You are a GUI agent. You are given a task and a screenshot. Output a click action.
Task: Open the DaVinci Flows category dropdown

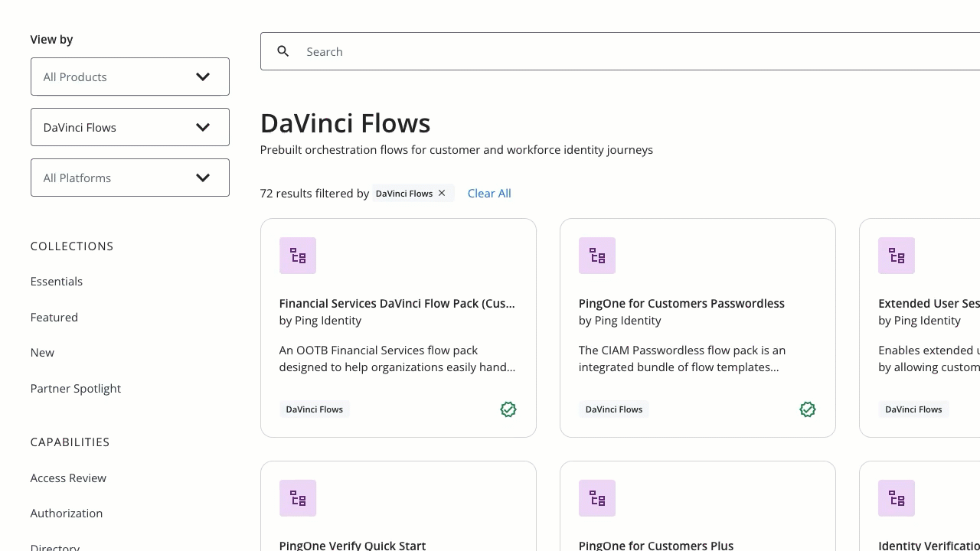pos(130,127)
